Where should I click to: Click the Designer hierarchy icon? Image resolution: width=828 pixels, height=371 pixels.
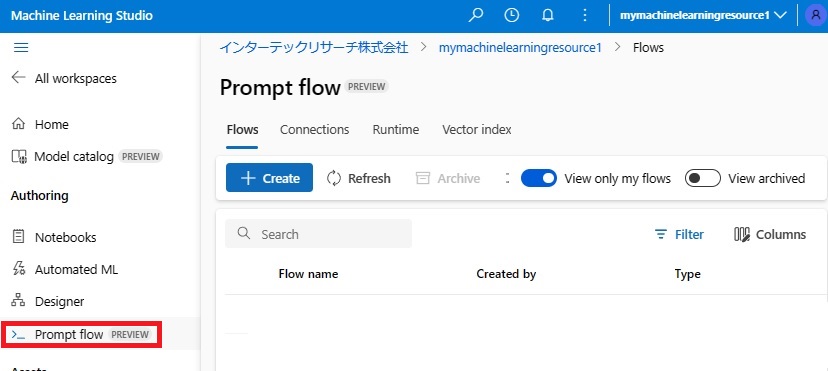18,301
